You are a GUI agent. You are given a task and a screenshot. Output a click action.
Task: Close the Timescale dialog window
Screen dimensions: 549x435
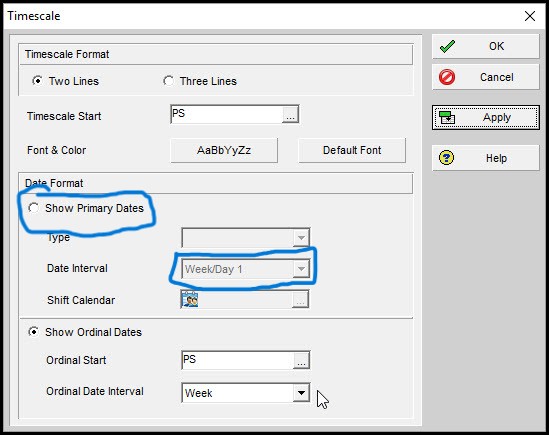[530, 16]
